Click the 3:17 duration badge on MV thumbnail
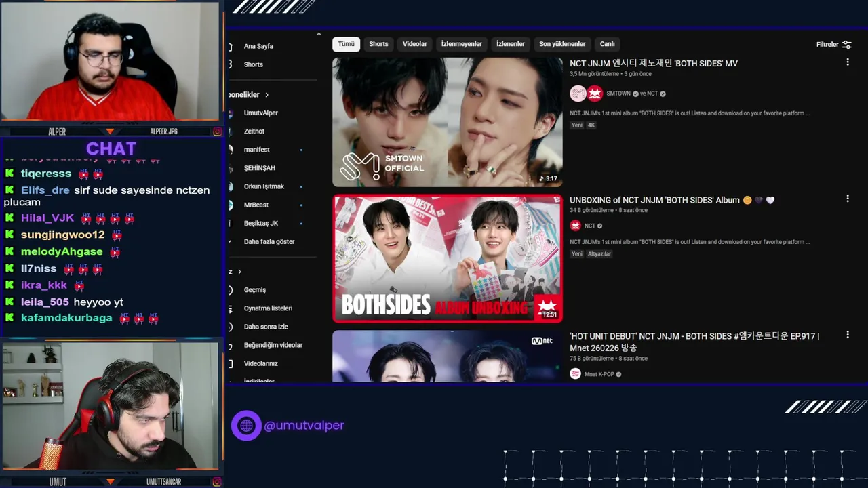 (548, 179)
